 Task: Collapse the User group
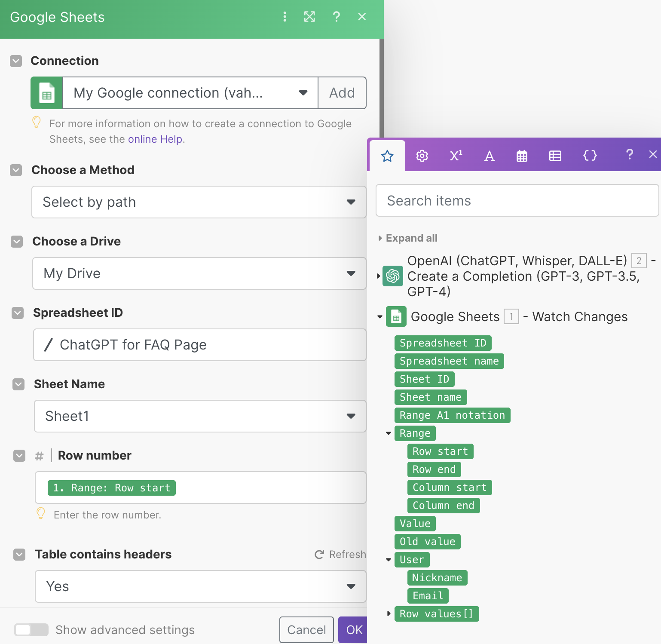point(389,560)
